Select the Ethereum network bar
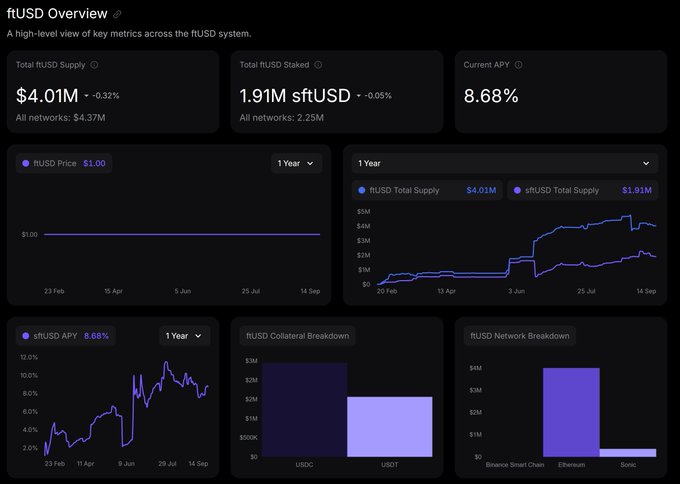Screen dimensions: 680x484 (x=571, y=412)
